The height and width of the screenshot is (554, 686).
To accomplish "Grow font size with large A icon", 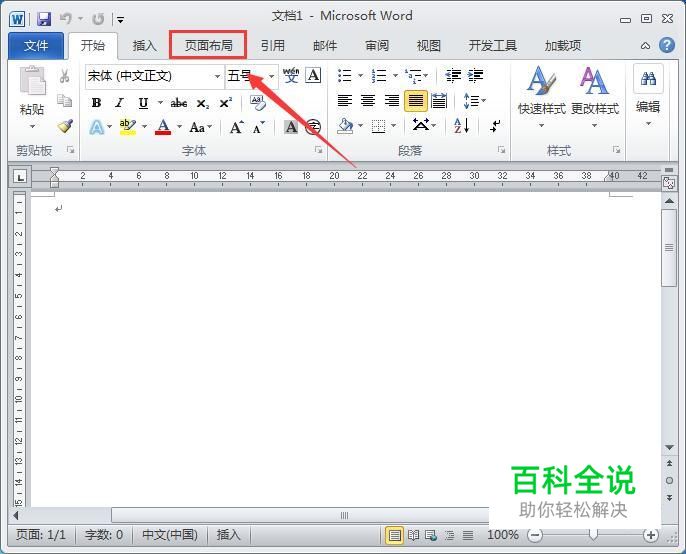I will coord(237,127).
